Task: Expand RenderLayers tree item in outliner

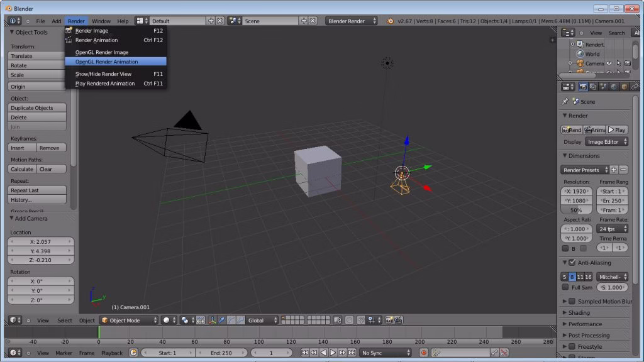Action: [572, 44]
